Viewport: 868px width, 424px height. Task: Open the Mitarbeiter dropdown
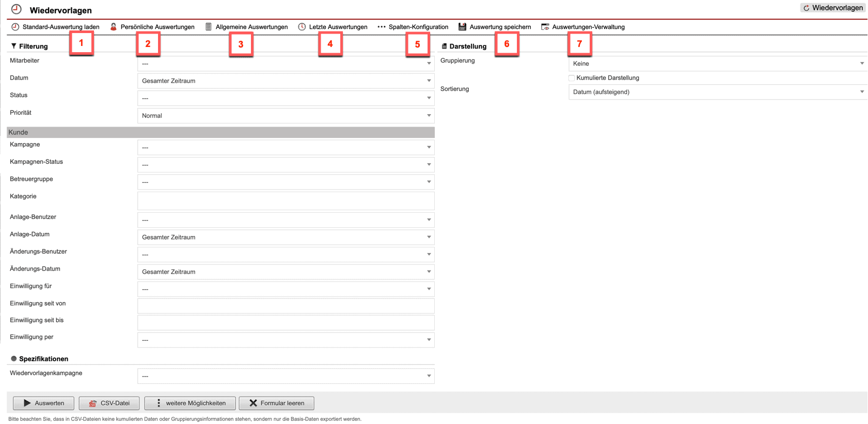pos(286,64)
